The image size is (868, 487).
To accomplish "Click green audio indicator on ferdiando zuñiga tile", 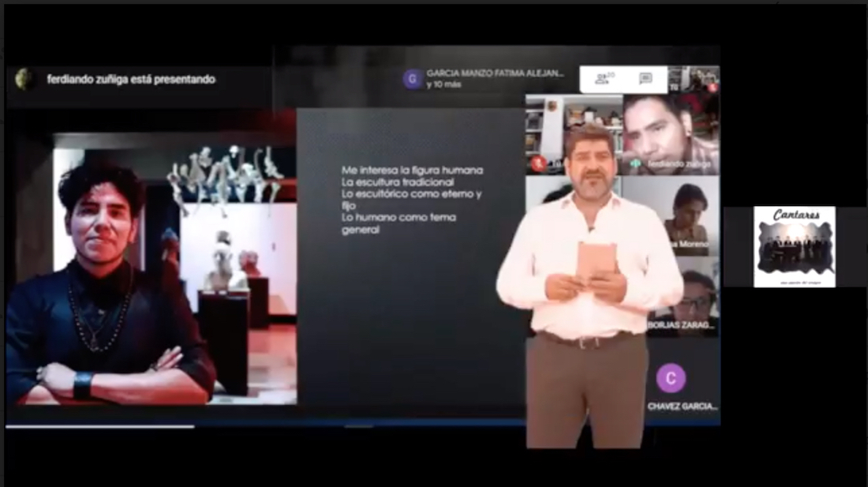I will pyautogui.click(x=635, y=164).
